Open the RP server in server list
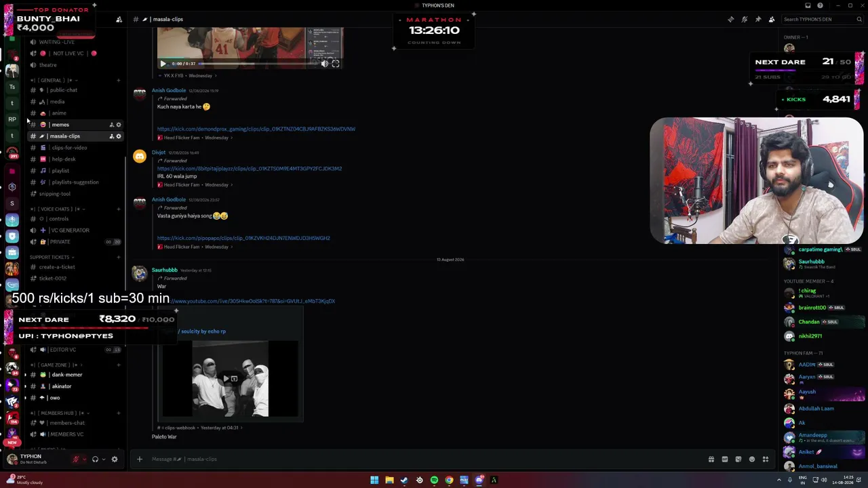This screenshot has width=868, height=488. [12, 119]
